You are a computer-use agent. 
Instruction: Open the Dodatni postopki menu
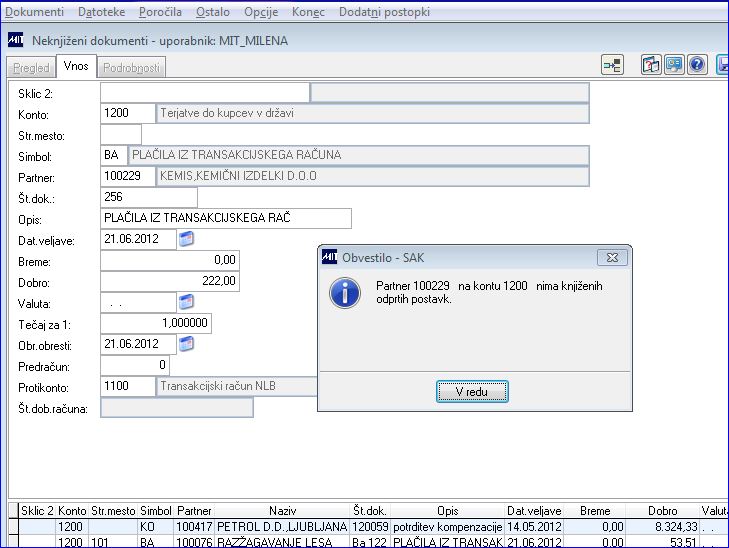click(x=384, y=12)
